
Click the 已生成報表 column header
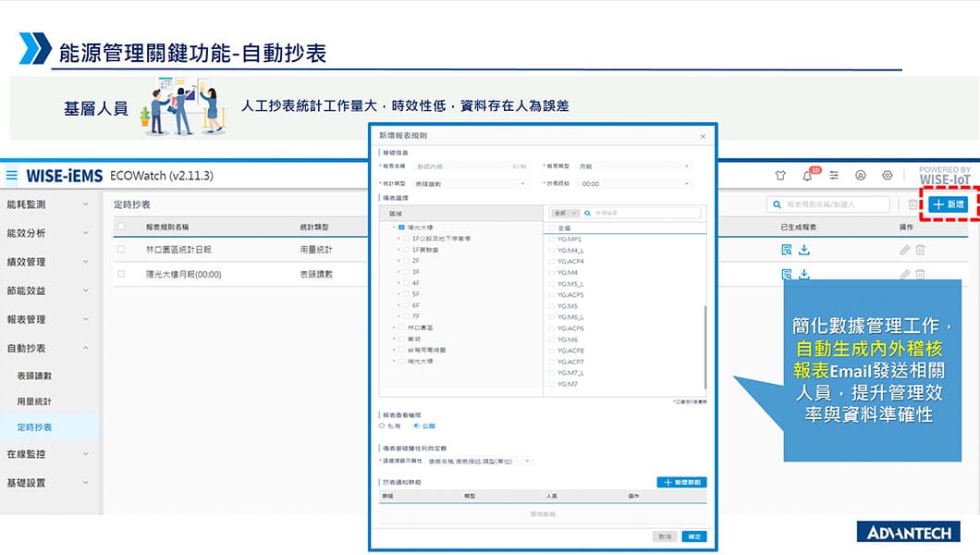(x=799, y=227)
